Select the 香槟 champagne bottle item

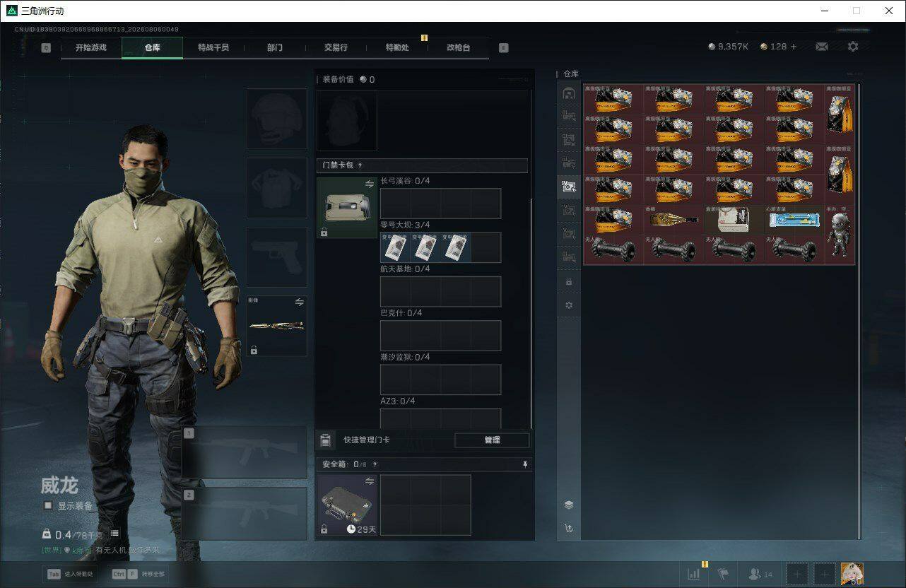[674, 220]
